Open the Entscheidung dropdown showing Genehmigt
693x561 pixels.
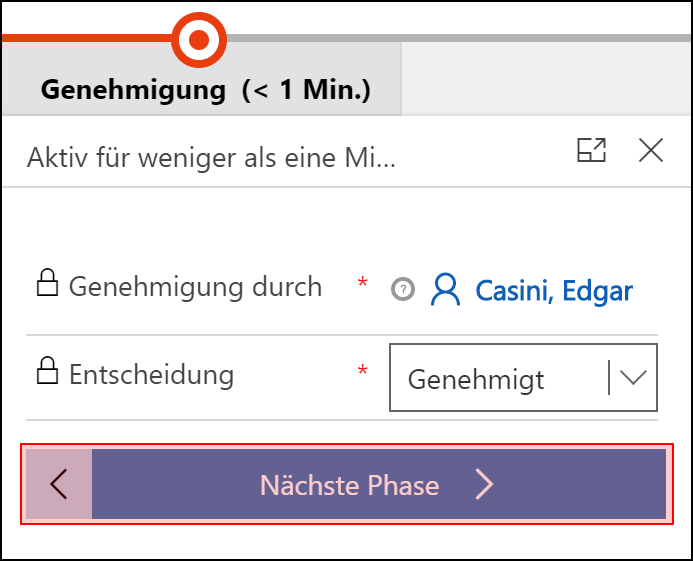(x=523, y=378)
